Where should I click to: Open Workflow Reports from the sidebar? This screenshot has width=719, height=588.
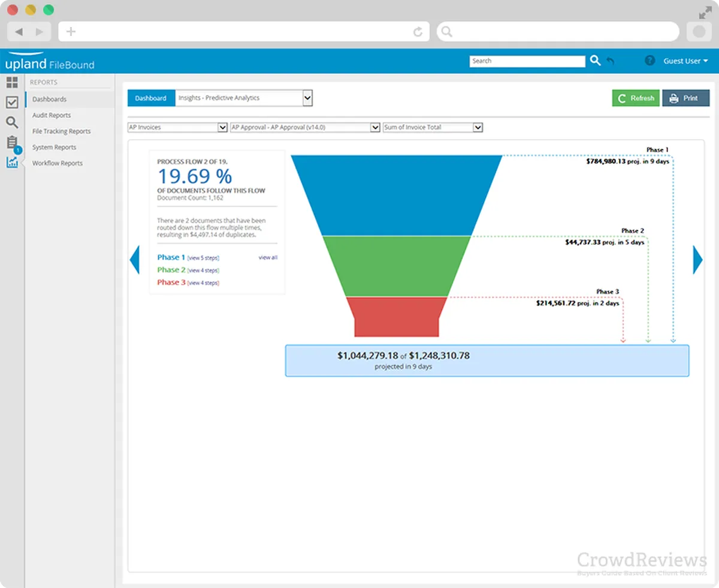(x=58, y=163)
